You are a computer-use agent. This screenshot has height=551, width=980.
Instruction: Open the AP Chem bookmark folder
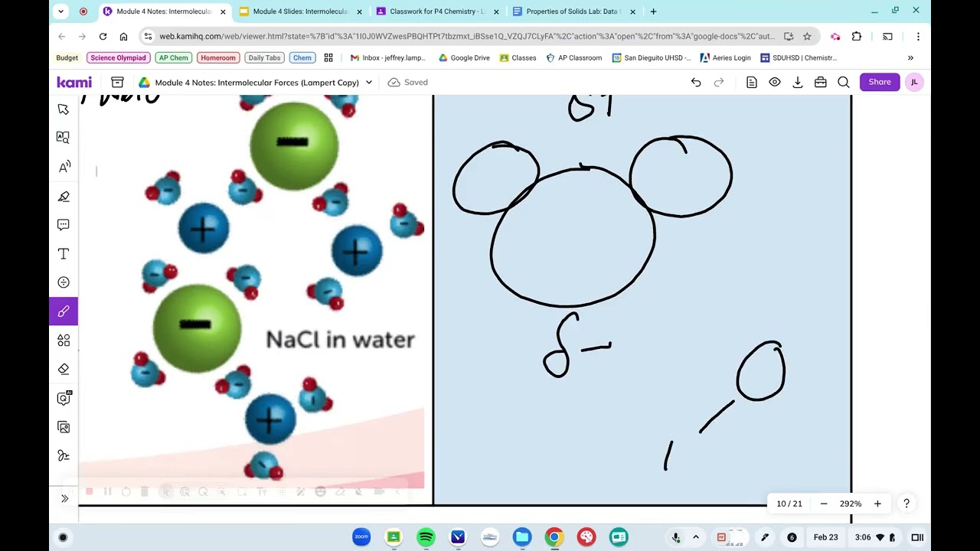pyautogui.click(x=174, y=57)
